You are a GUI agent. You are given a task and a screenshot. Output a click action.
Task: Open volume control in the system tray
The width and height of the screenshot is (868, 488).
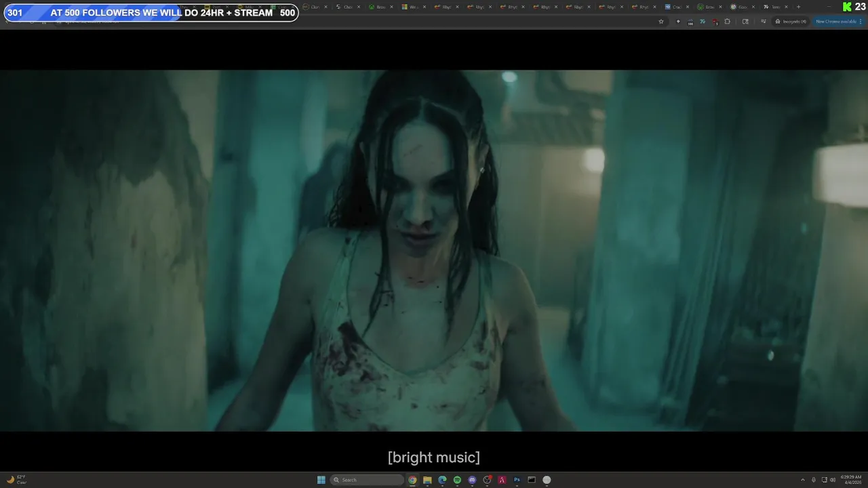pos(833,480)
